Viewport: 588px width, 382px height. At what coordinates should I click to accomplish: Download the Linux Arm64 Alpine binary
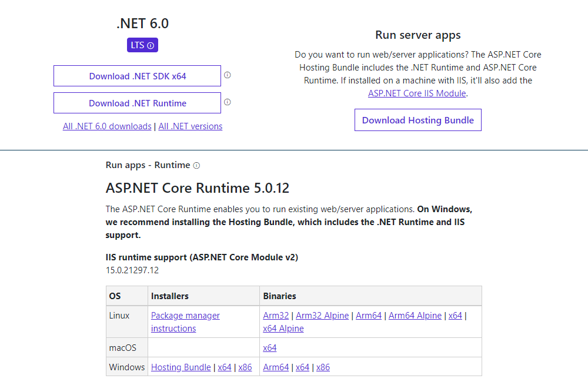(x=415, y=316)
